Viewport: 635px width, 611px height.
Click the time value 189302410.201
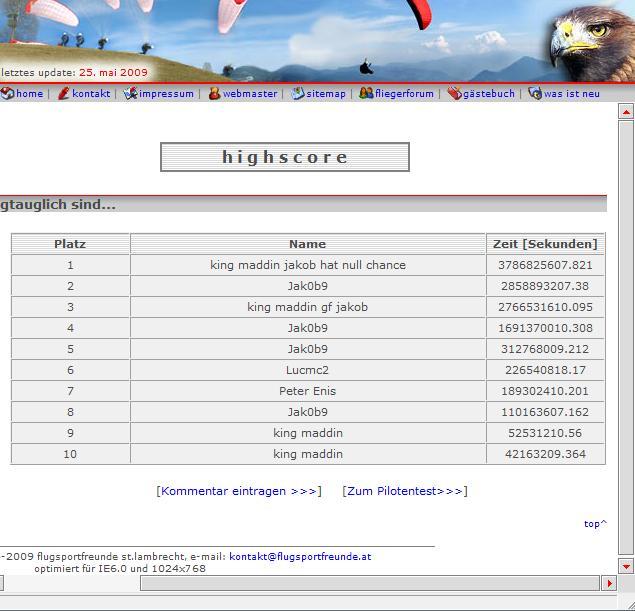[x=545, y=391]
